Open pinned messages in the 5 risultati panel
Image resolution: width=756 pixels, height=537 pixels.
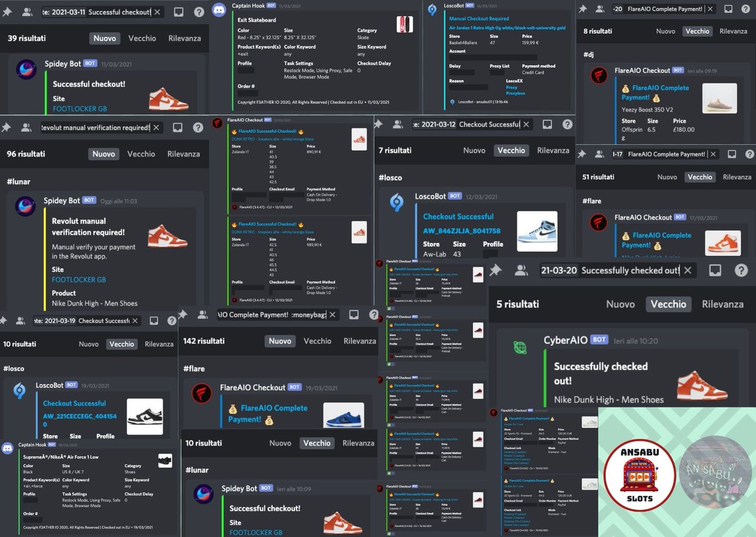[496, 270]
